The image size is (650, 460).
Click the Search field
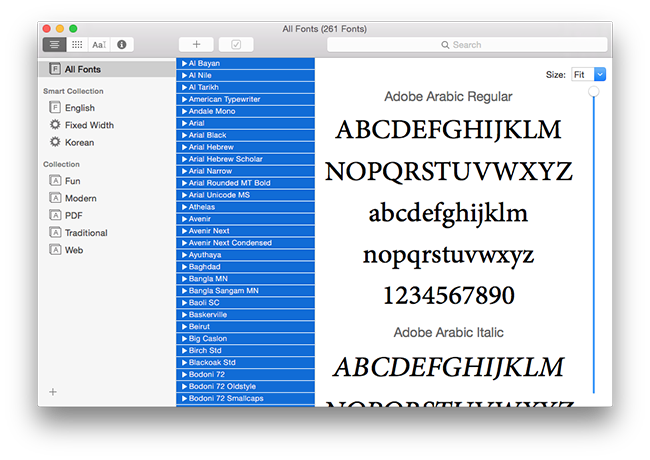[x=467, y=45]
